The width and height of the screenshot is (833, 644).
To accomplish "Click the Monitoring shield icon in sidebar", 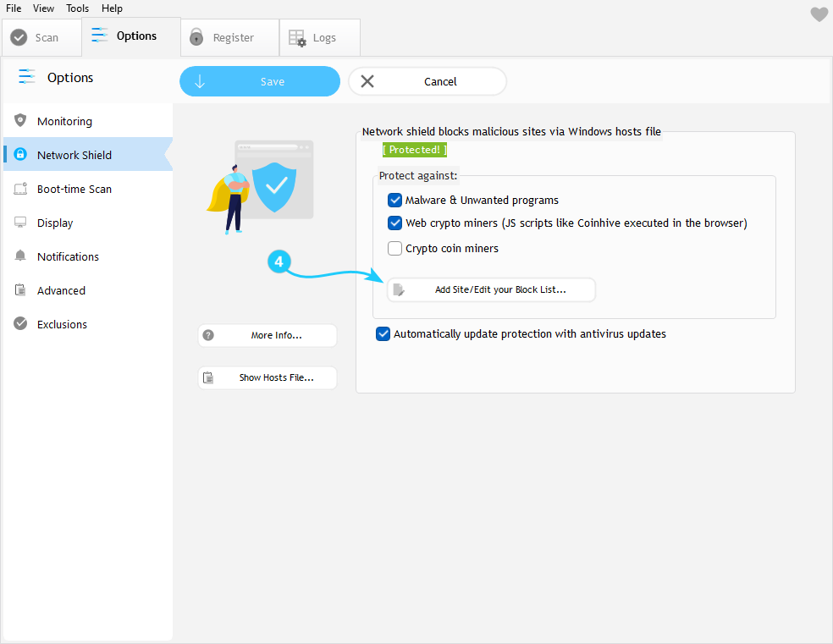I will (20, 121).
